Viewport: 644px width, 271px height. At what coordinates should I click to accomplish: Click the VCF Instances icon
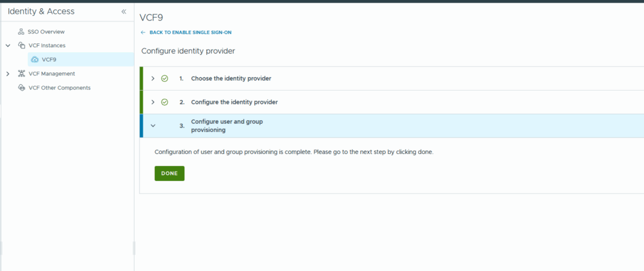(21, 45)
